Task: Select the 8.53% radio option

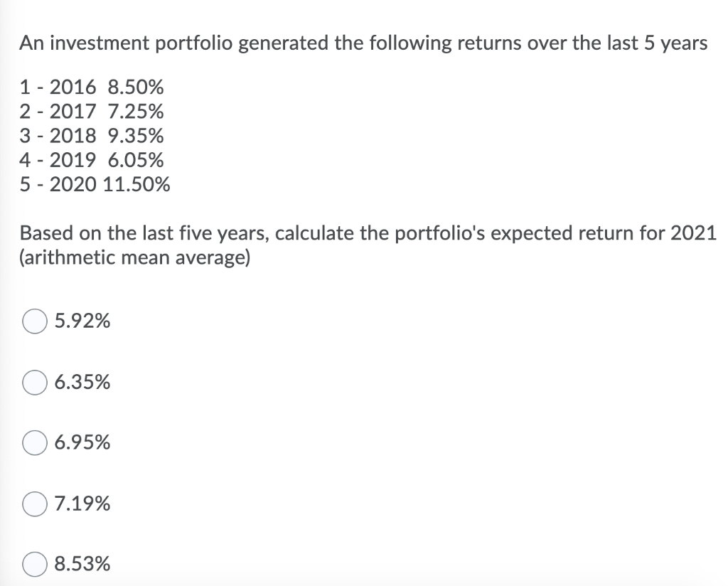Action: point(34,564)
